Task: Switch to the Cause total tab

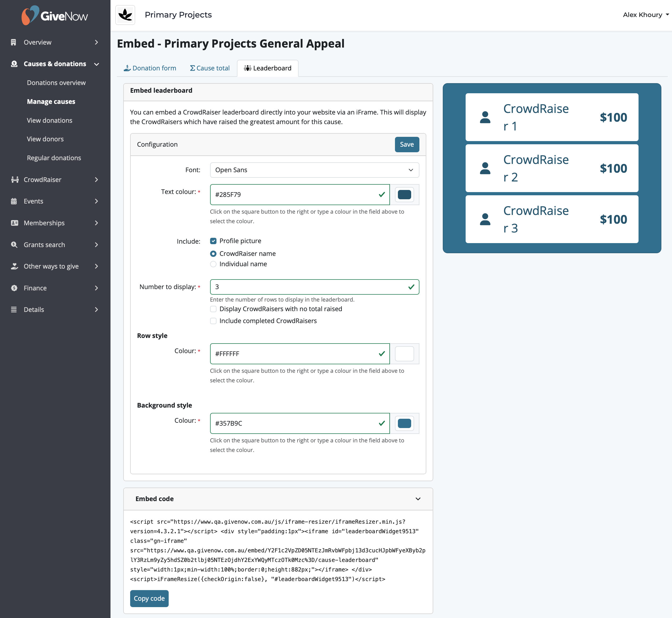Action: [x=210, y=68]
